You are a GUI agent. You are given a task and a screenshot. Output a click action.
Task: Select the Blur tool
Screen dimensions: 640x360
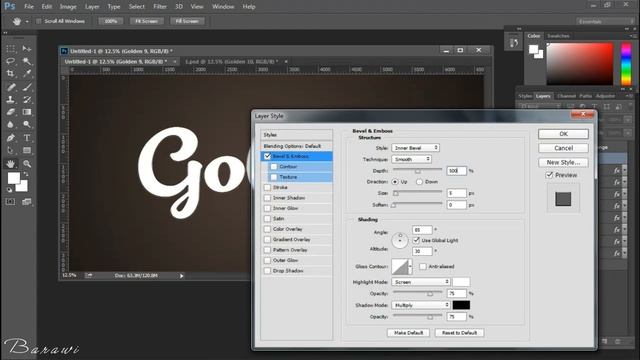[x=11, y=124]
